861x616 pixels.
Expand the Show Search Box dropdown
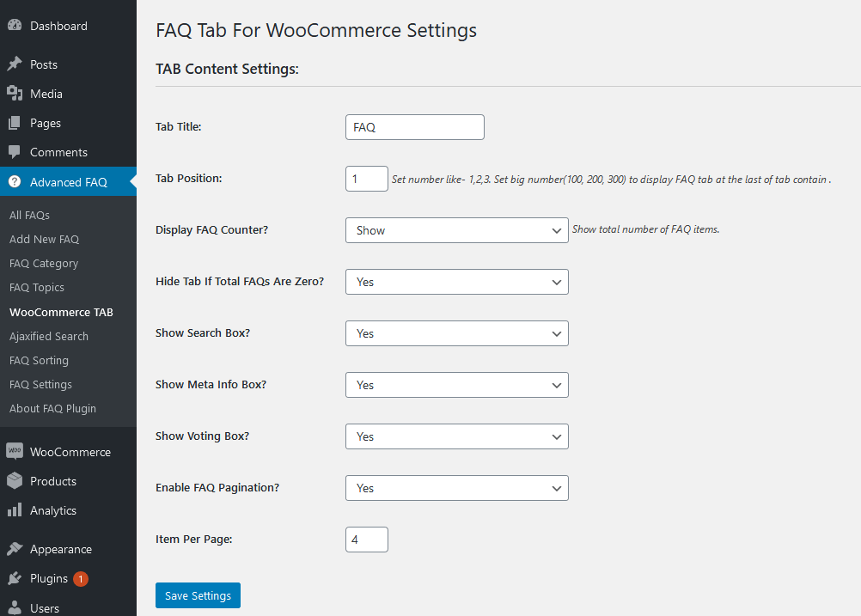point(457,334)
